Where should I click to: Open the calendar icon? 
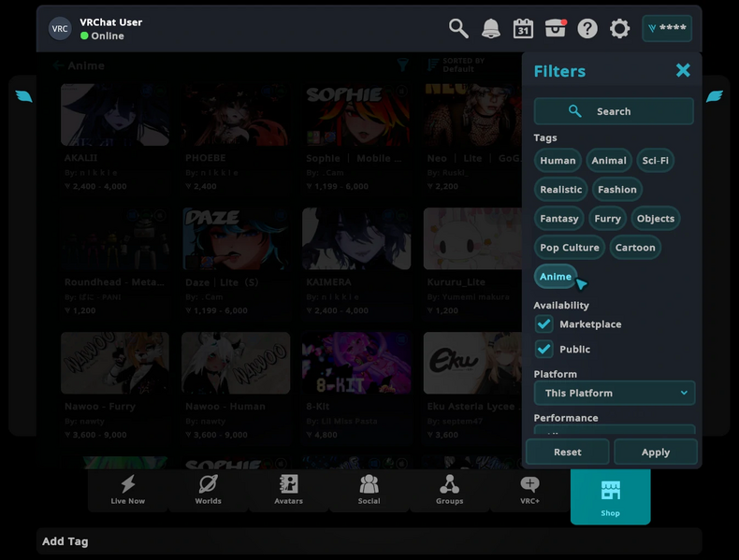[523, 29]
